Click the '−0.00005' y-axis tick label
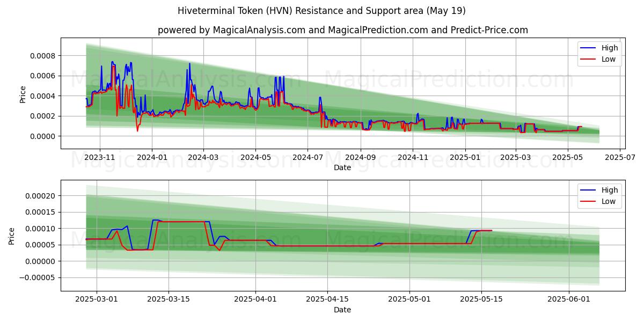 click(38, 277)
